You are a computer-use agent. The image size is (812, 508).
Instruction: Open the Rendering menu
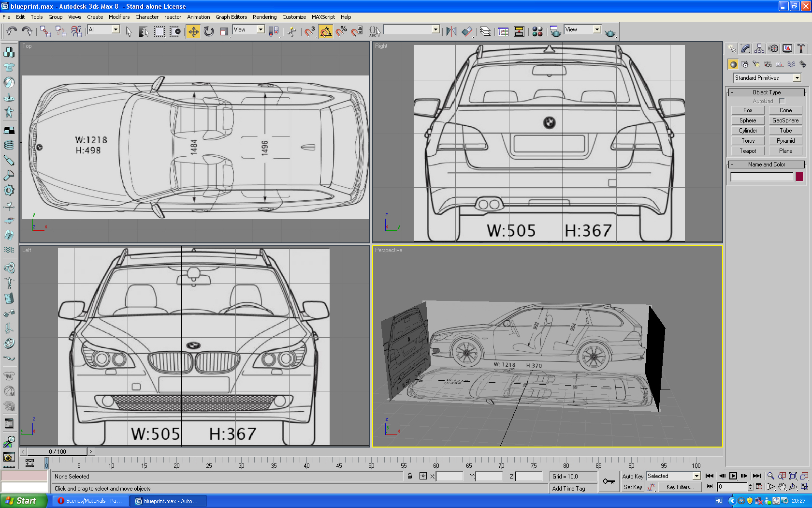click(x=265, y=17)
